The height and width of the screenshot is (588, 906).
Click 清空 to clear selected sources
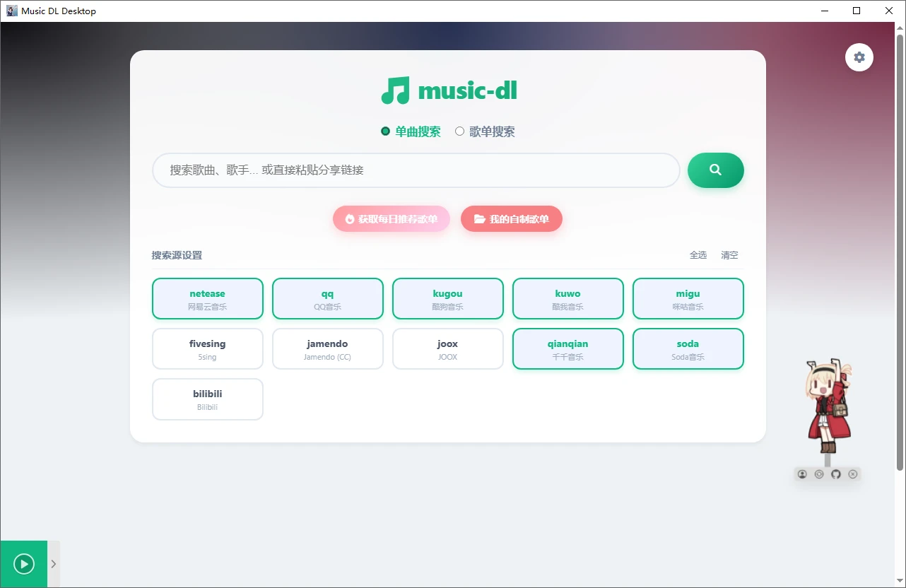click(729, 255)
